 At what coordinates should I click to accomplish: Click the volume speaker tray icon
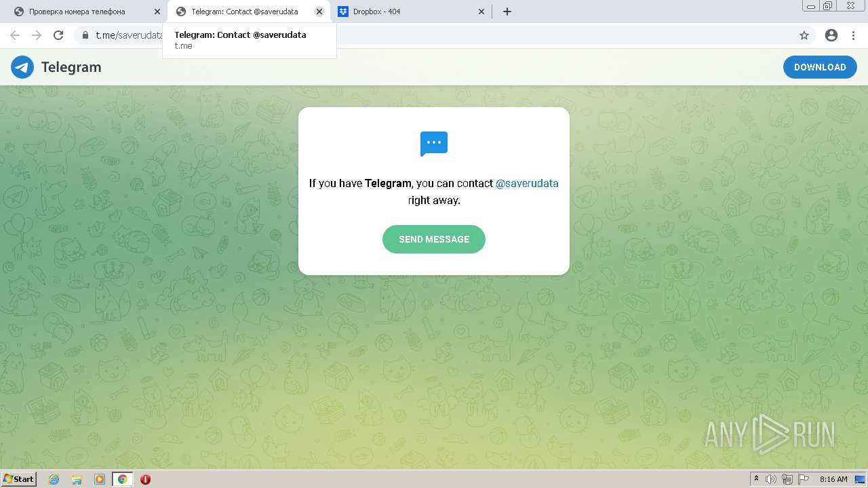[x=772, y=479]
